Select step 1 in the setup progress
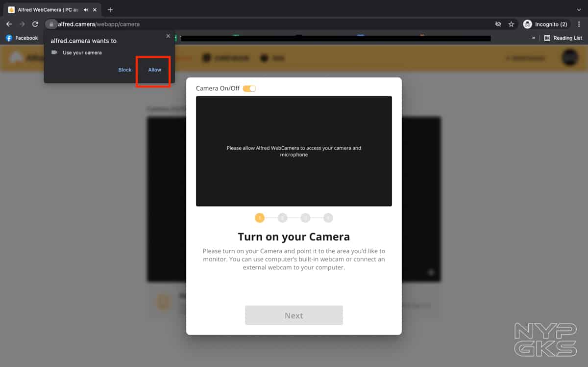Viewport: 588px width, 367px height. [x=260, y=218]
